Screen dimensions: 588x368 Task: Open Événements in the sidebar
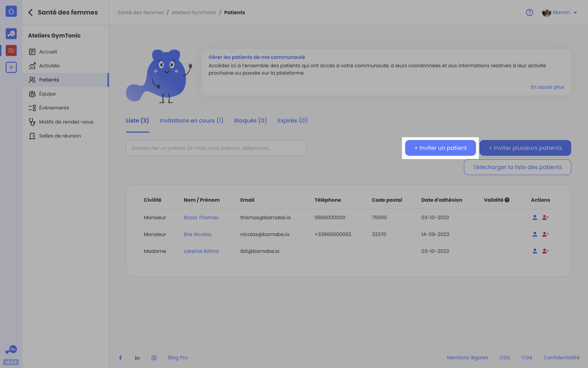click(66, 108)
